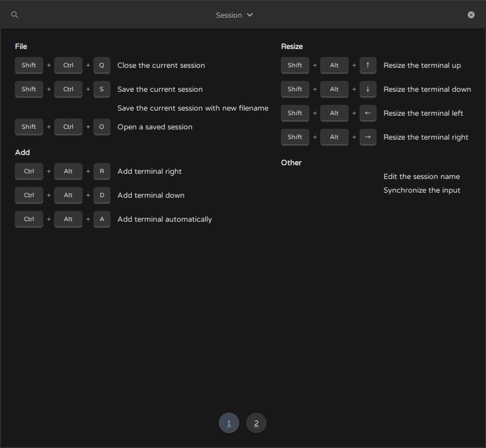
Task: Select 'Resize the terminal right' text
Action: pos(426,137)
